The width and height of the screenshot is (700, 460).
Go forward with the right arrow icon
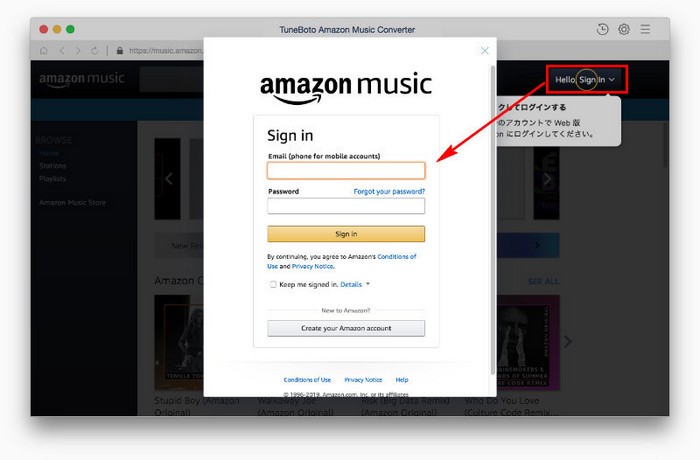[x=78, y=50]
